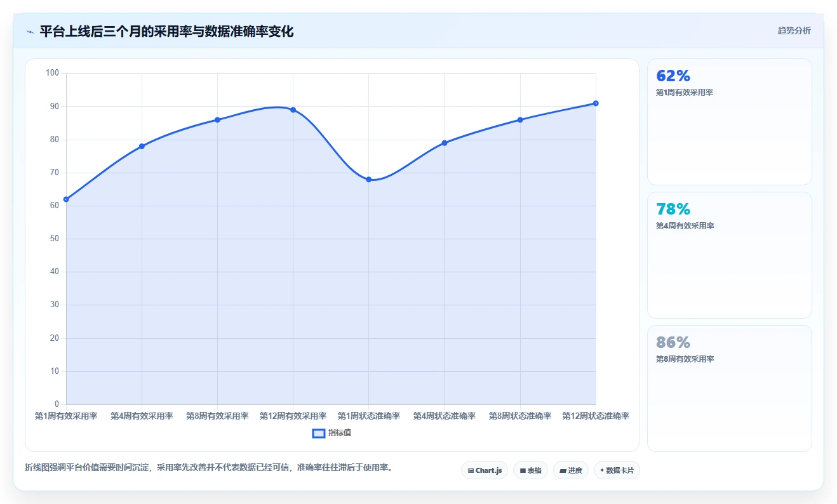Click the x-axis label 第8周有效采用率
Image resolution: width=837 pixels, height=504 pixels.
tap(217, 416)
